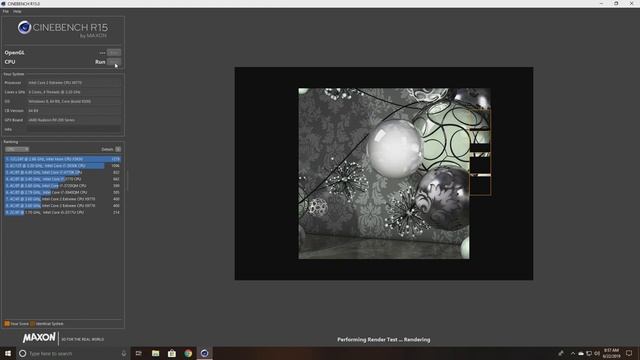Show hidden system tray icons

(573, 353)
